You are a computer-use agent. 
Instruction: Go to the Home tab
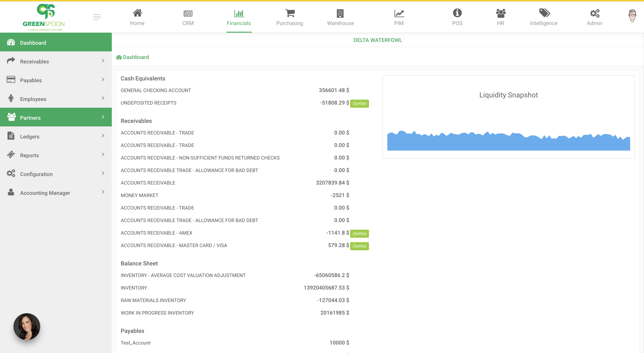pyautogui.click(x=137, y=17)
